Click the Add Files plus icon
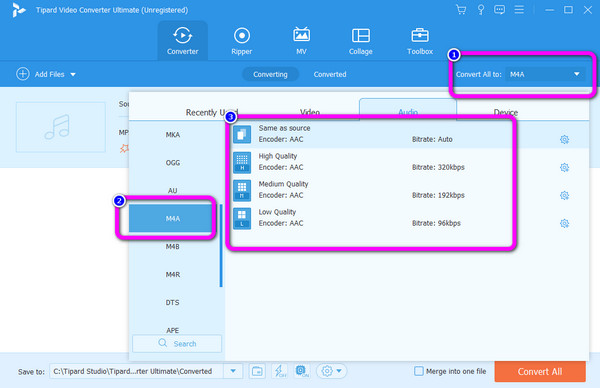 (x=23, y=74)
